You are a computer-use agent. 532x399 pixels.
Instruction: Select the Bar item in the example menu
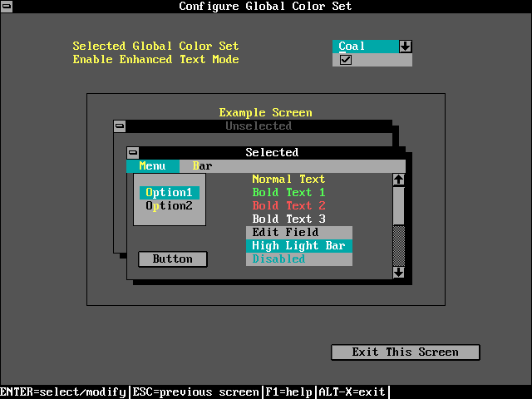click(202, 166)
